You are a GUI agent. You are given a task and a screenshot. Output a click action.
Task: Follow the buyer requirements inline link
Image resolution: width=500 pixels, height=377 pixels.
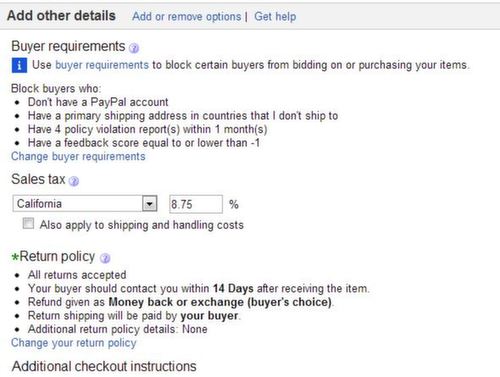tap(102, 65)
